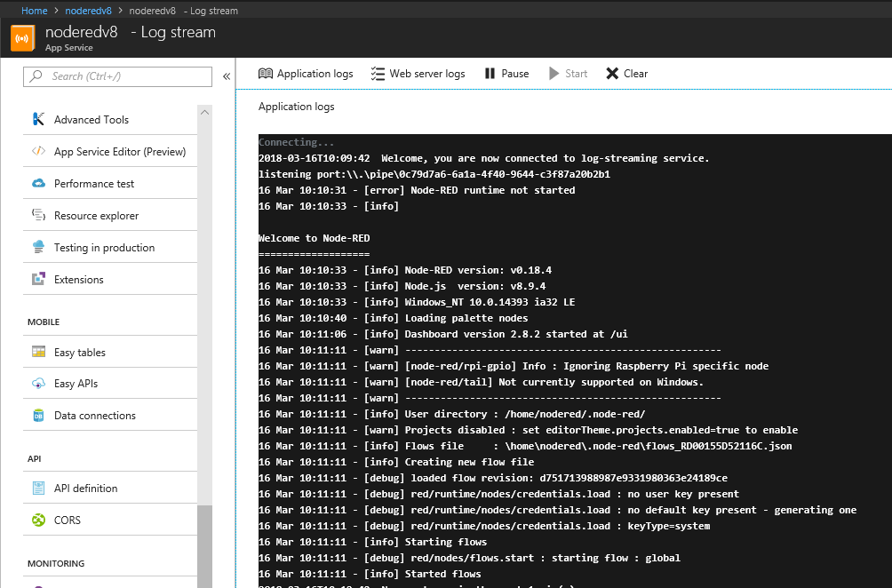Click the Performance test cloud icon

38,183
